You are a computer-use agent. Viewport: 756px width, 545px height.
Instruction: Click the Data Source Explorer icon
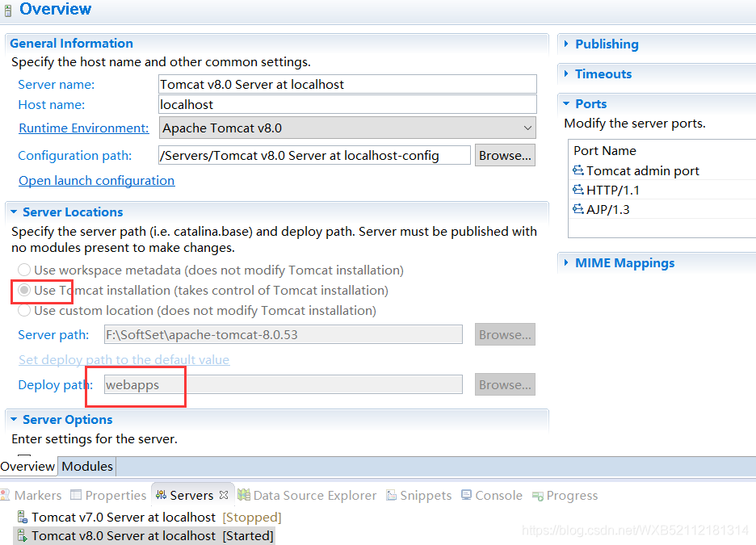tap(244, 495)
